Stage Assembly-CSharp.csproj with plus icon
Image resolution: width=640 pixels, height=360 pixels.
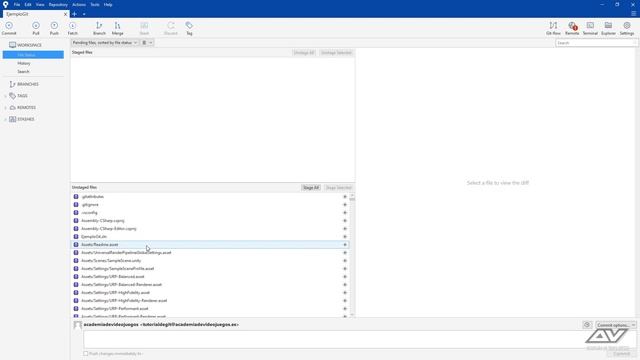[x=345, y=221]
